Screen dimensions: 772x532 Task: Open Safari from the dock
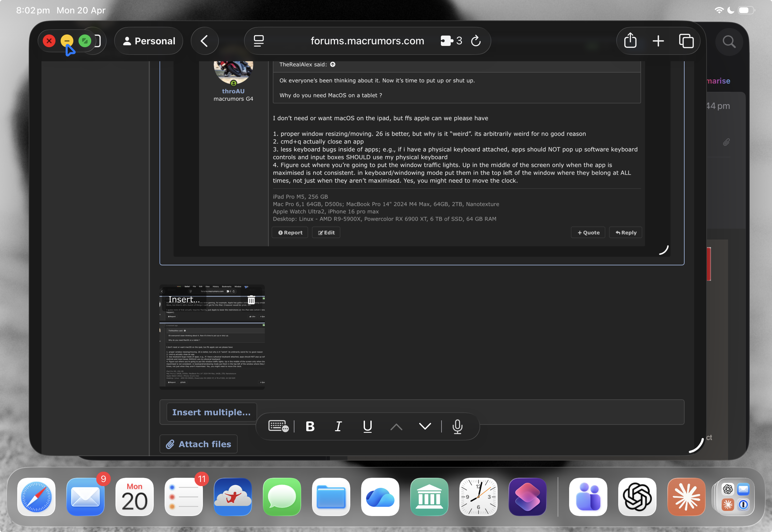tap(36, 497)
